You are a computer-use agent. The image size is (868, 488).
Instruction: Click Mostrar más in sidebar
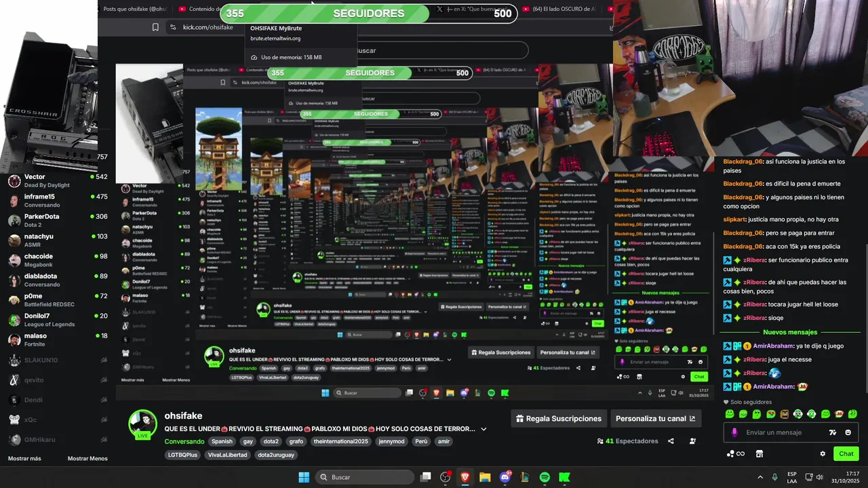24,459
